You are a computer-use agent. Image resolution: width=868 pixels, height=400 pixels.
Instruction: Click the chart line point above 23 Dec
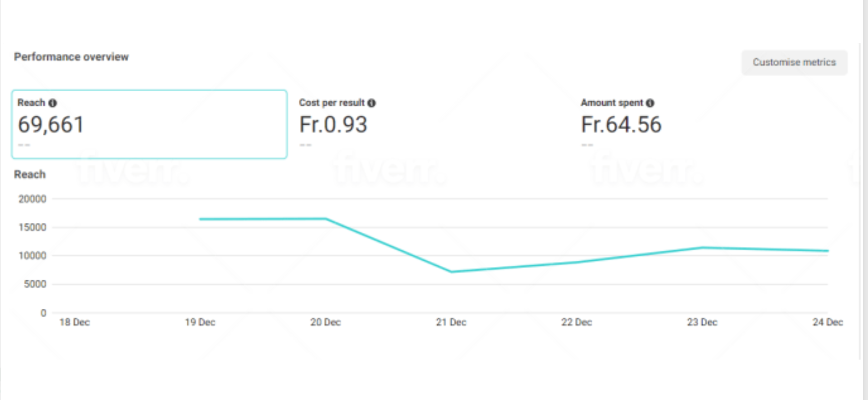tap(702, 247)
